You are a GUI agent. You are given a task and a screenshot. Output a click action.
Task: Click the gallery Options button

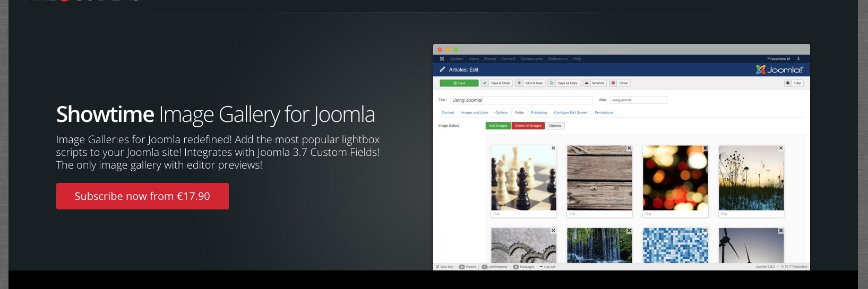coord(555,126)
